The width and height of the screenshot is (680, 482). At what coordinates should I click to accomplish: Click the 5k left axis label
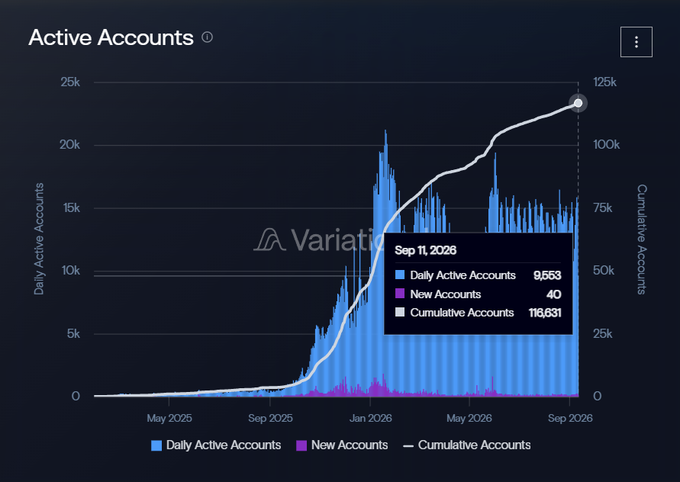[73, 334]
